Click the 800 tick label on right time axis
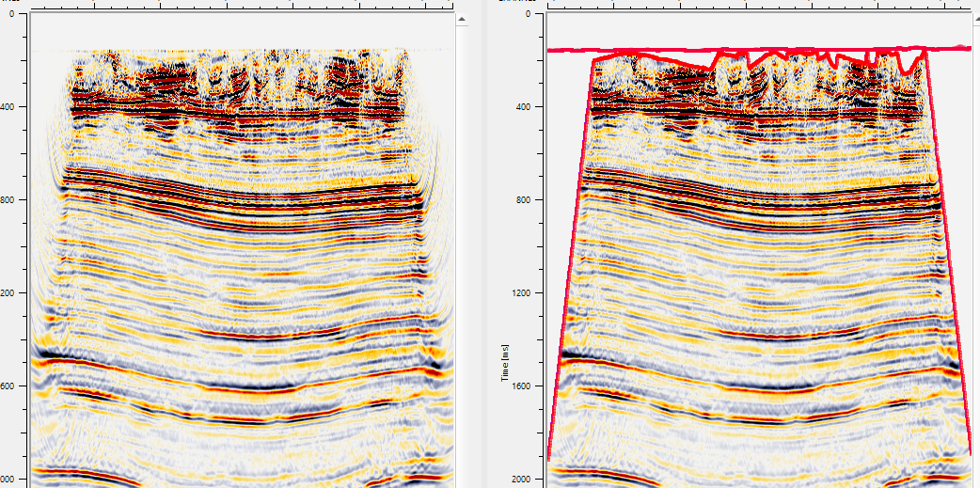The width and height of the screenshot is (980, 488). point(521,200)
